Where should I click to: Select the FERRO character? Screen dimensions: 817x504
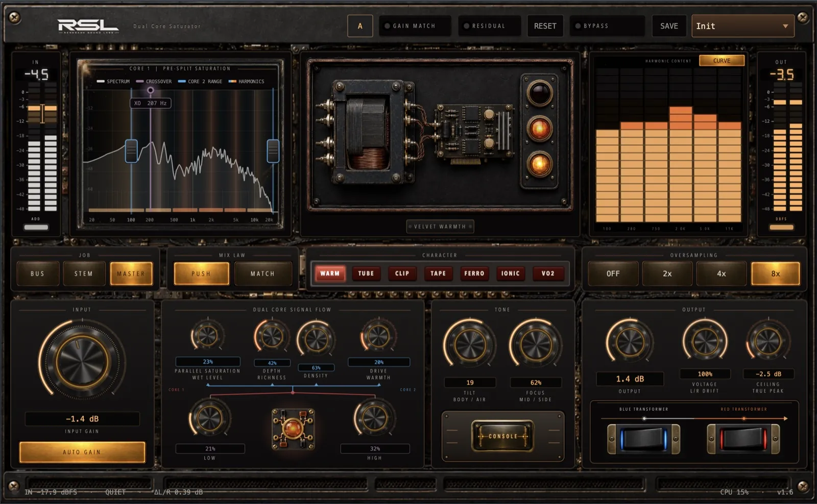(x=474, y=273)
